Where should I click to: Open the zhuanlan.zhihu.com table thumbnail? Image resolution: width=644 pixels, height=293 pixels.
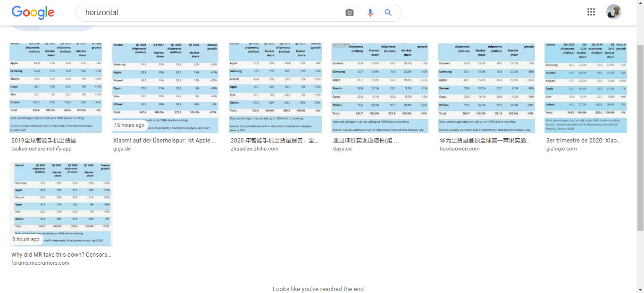tap(275, 88)
